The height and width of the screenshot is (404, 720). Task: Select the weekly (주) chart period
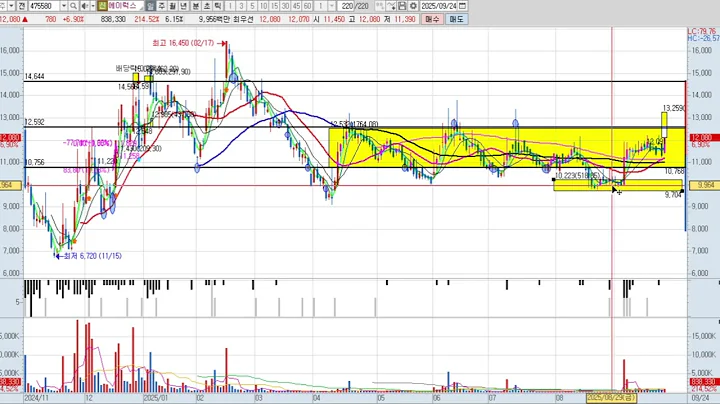[x=162, y=6]
